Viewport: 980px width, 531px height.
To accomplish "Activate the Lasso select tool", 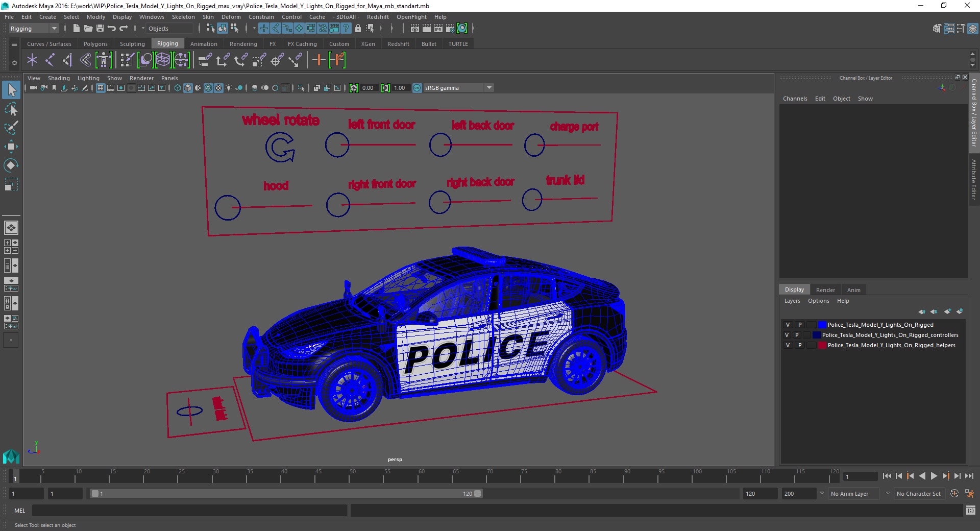I will [x=11, y=109].
